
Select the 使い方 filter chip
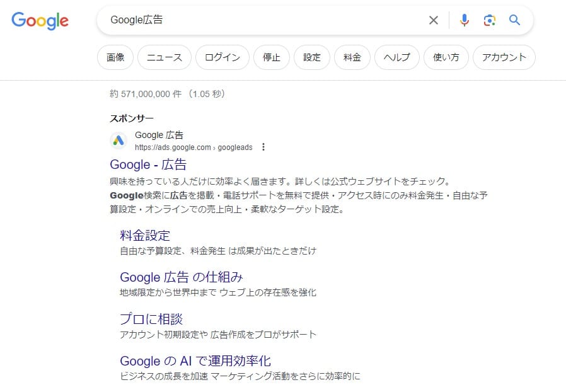446,57
